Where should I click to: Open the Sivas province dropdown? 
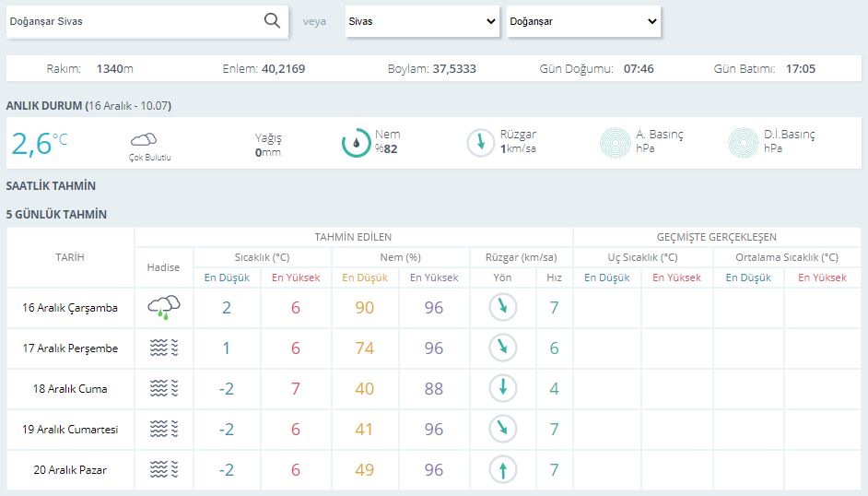click(422, 21)
